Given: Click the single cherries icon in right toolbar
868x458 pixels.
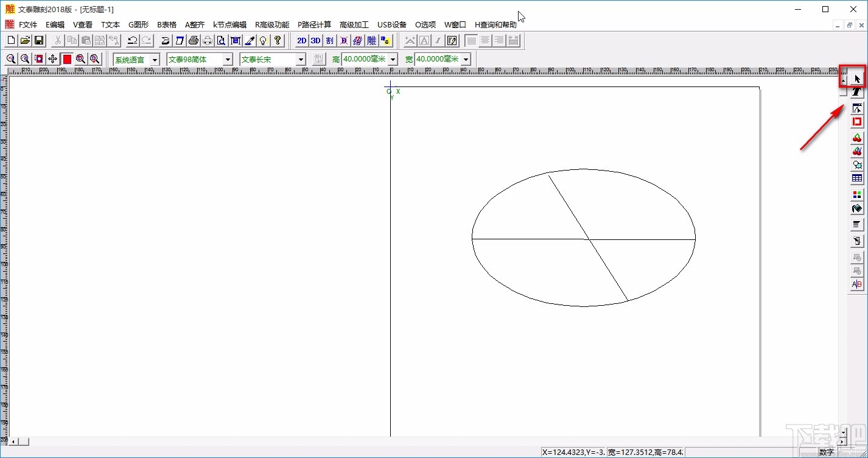Looking at the screenshot, I should coord(857,138).
